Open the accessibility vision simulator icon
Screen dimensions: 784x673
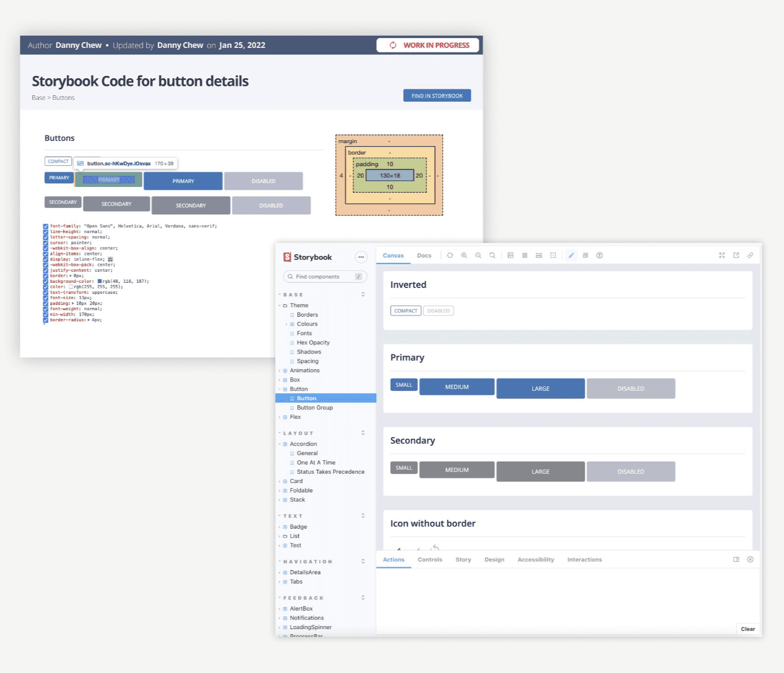pyautogui.click(x=599, y=255)
